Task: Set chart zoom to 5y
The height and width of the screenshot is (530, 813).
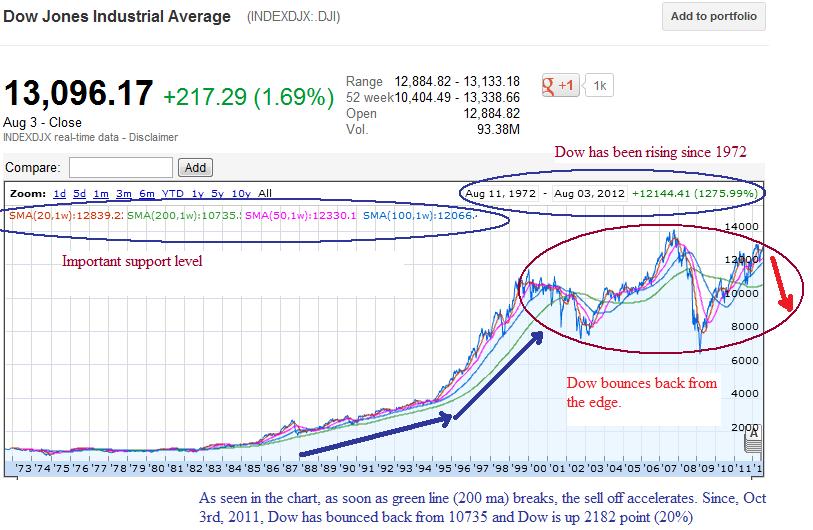Action: [x=217, y=193]
